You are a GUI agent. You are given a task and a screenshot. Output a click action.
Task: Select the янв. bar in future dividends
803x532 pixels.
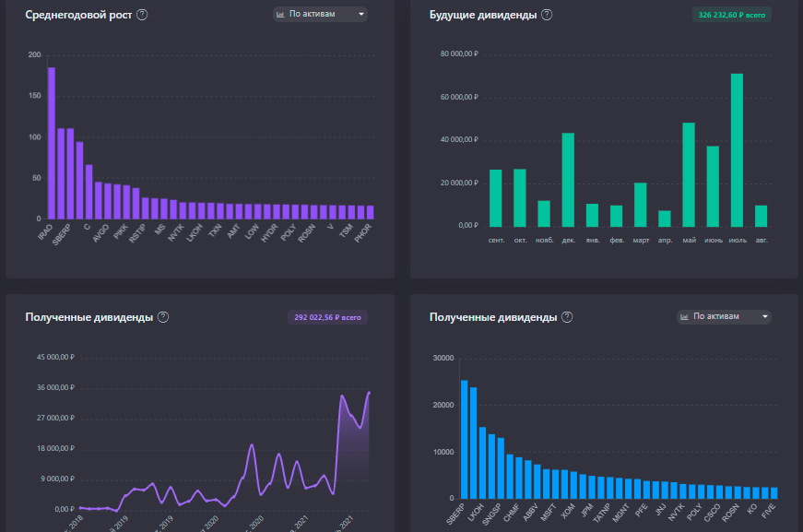click(x=592, y=215)
